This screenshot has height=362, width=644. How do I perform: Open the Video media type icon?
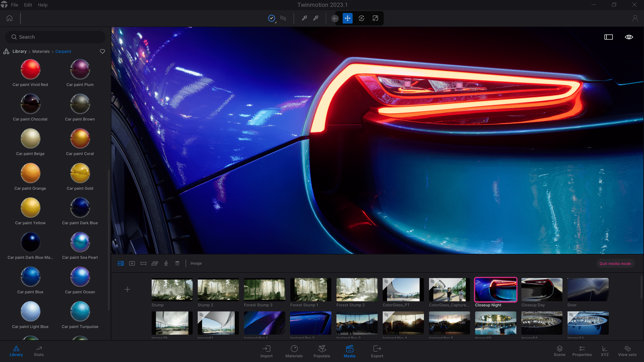(132, 263)
